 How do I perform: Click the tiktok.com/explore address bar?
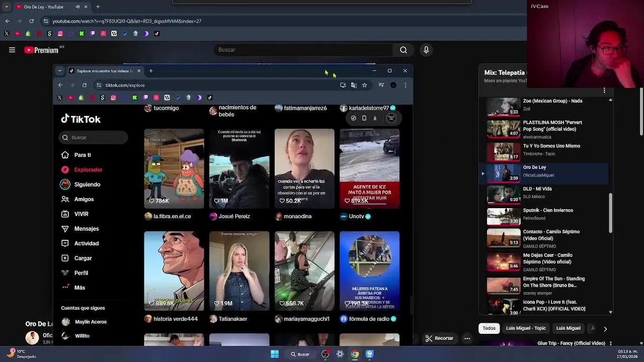pos(219,85)
